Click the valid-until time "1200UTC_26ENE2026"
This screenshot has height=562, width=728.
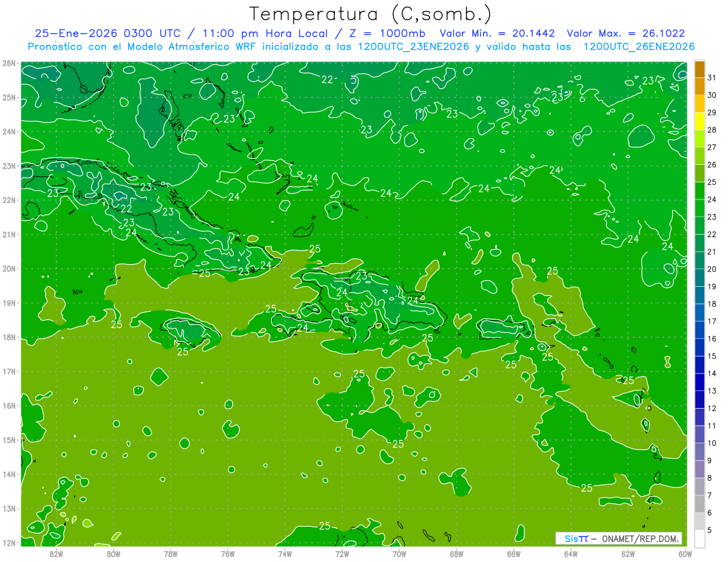pos(638,47)
